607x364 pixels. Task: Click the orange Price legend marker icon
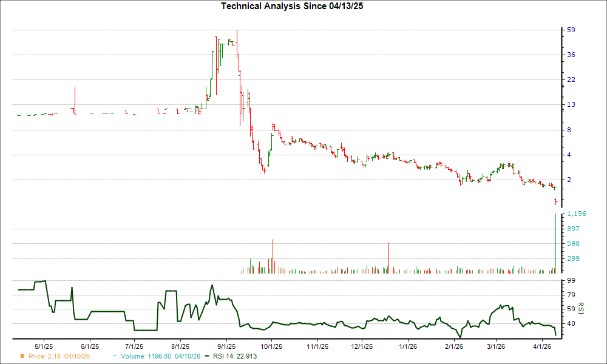click(x=22, y=356)
